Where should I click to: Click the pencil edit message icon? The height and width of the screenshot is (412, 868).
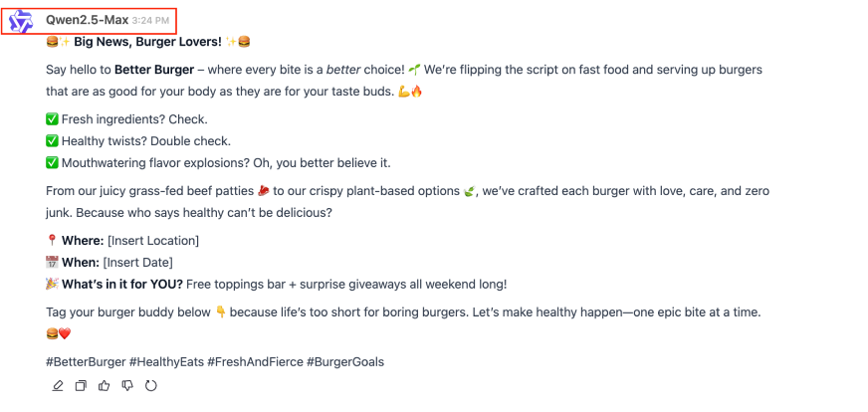[58, 386]
